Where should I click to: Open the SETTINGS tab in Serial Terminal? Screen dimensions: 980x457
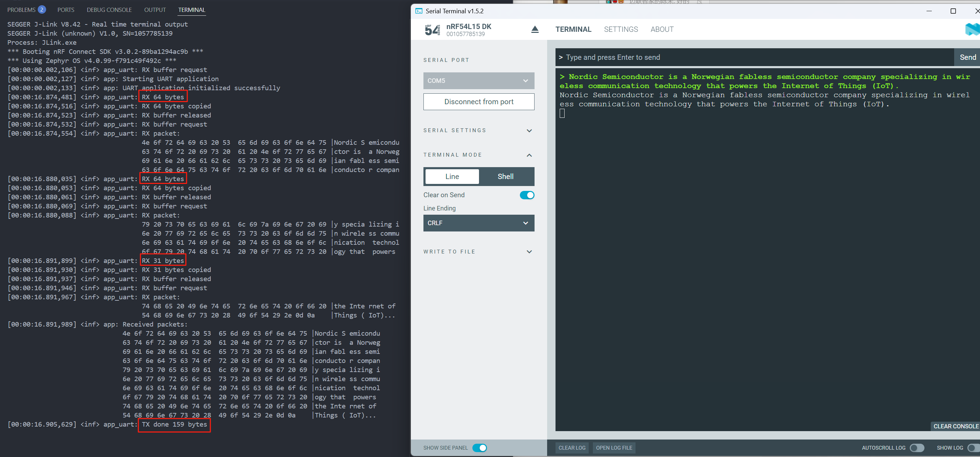coord(621,29)
